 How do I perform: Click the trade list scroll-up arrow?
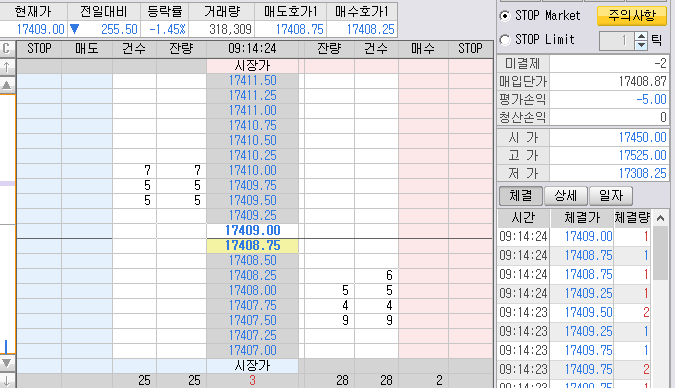point(660,219)
